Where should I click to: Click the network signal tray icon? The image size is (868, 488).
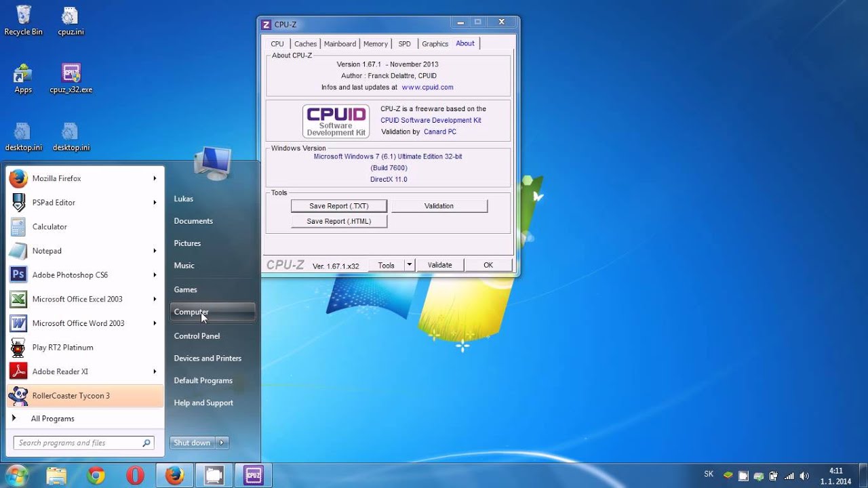[x=789, y=476]
